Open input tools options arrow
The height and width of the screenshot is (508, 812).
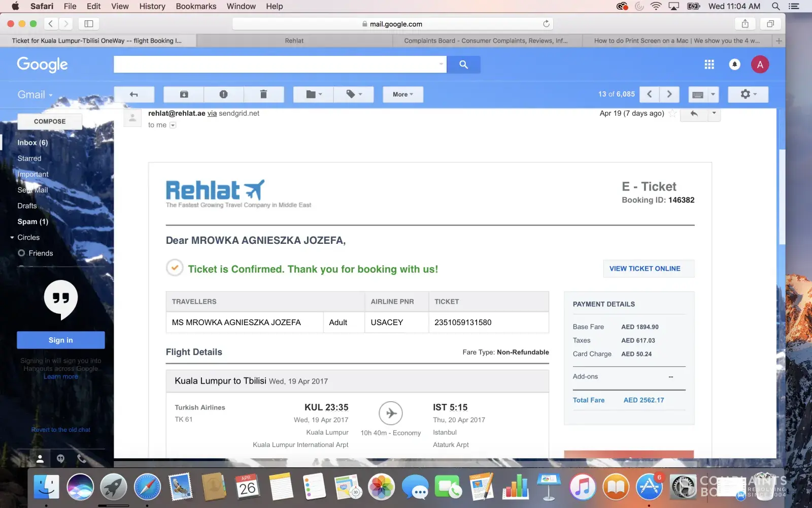click(713, 94)
